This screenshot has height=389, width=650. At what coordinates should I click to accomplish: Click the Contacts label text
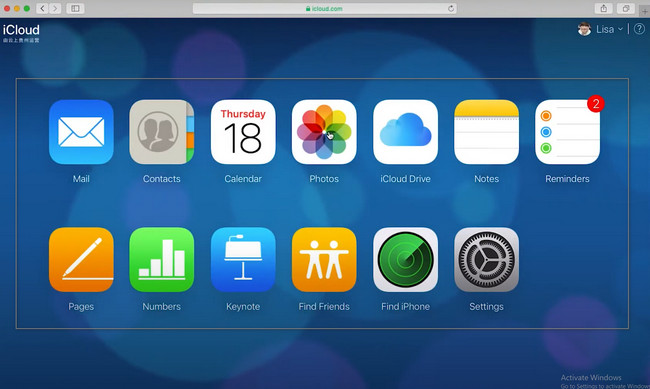pyautogui.click(x=162, y=179)
